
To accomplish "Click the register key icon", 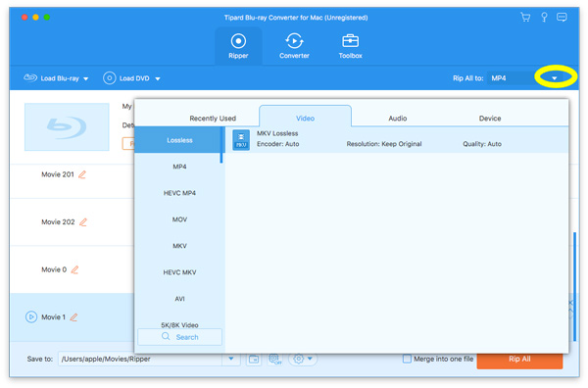I will [x=544, y=17].
